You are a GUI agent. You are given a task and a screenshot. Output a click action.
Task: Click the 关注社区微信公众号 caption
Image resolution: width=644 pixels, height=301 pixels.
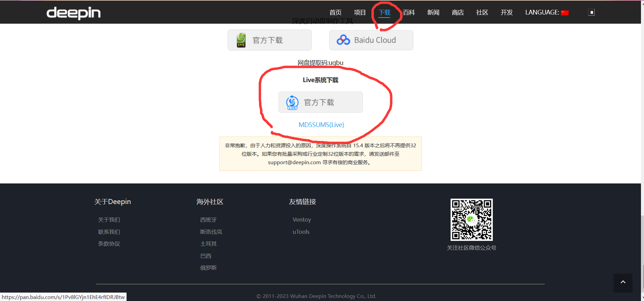coord(472,248)
